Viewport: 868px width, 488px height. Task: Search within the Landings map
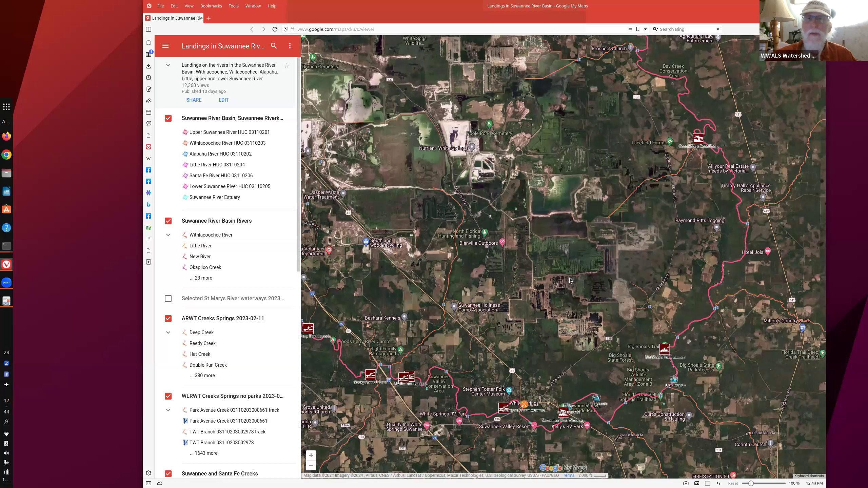click(274, 46)
